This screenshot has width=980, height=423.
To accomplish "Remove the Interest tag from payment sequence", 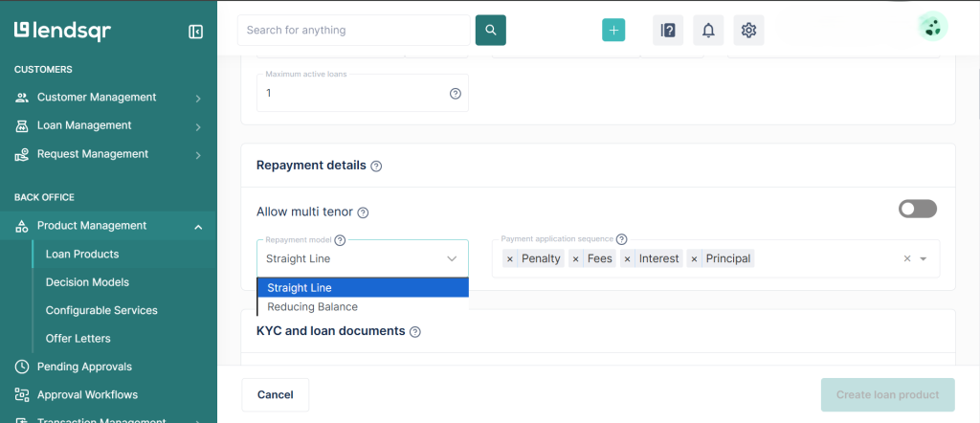I will click(x=628, y=258).
